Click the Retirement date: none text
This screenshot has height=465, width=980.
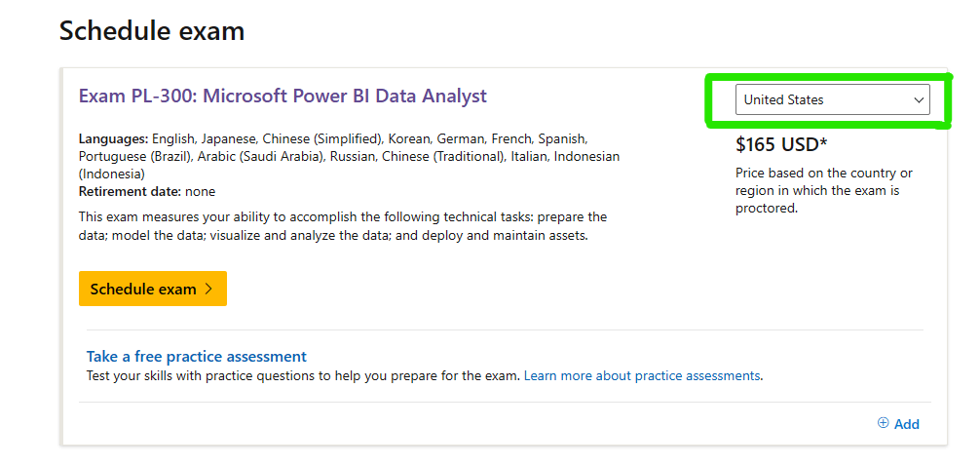coord(147,191)
